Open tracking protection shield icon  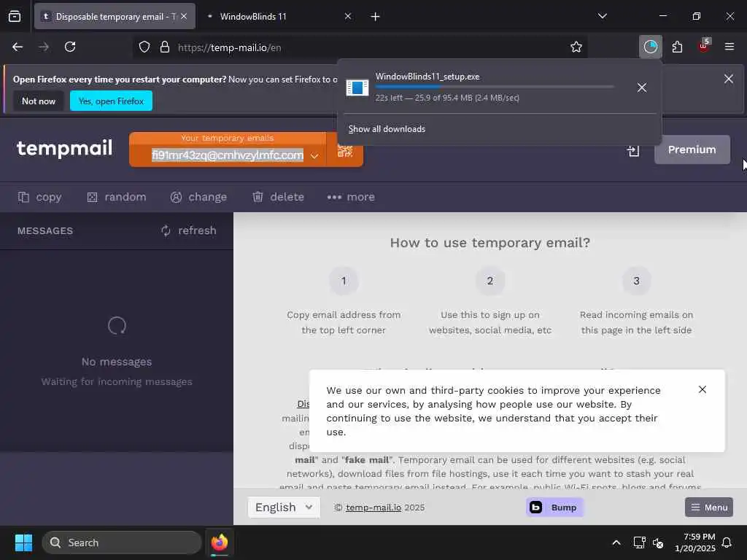point(144,47)
